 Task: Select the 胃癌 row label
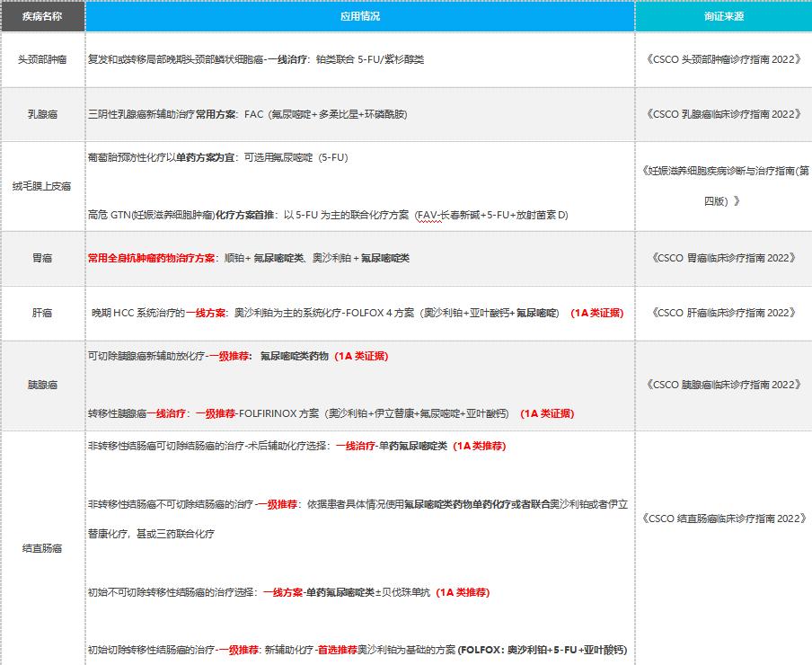pyautogui.click(x=42, y=258)
